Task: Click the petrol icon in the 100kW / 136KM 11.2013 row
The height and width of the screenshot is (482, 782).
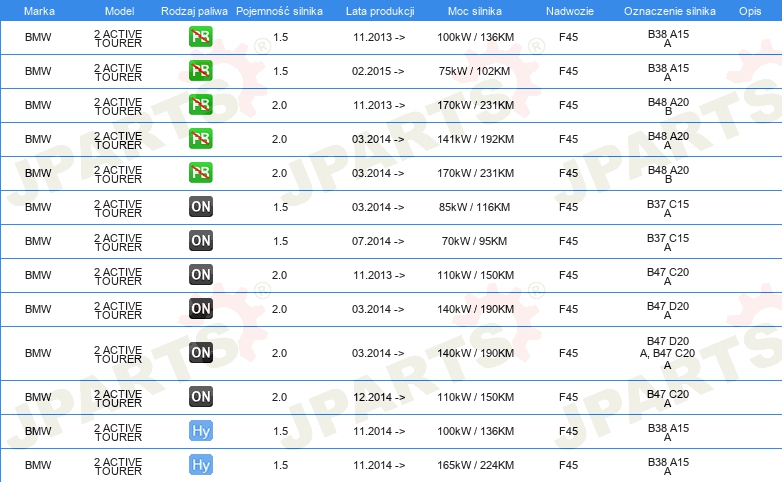Action: (200, 36)
